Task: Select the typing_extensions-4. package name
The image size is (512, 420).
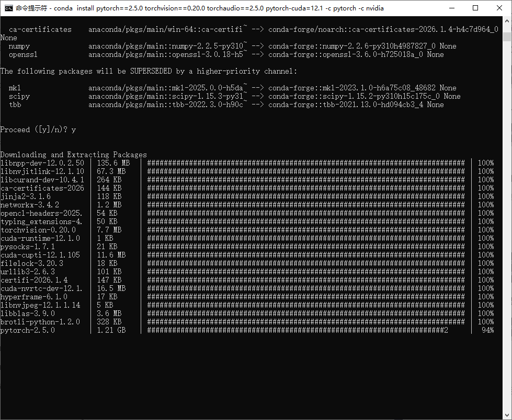Action: (41, 221)
